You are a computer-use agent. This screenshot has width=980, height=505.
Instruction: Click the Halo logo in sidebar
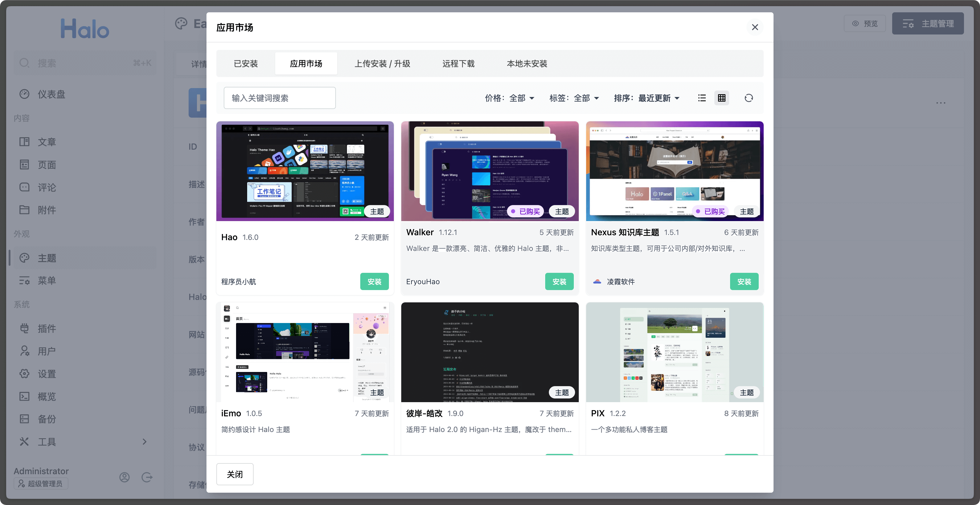85,29
